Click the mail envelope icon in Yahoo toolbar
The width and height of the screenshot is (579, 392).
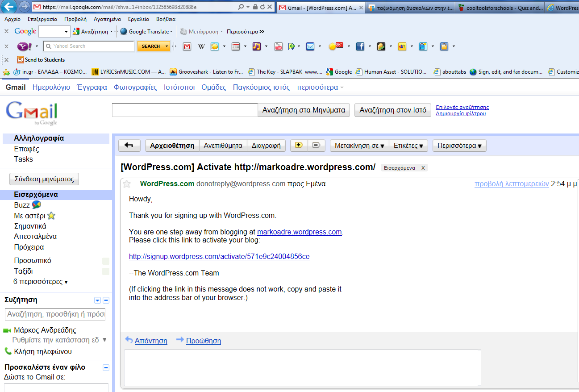[310, 46]
